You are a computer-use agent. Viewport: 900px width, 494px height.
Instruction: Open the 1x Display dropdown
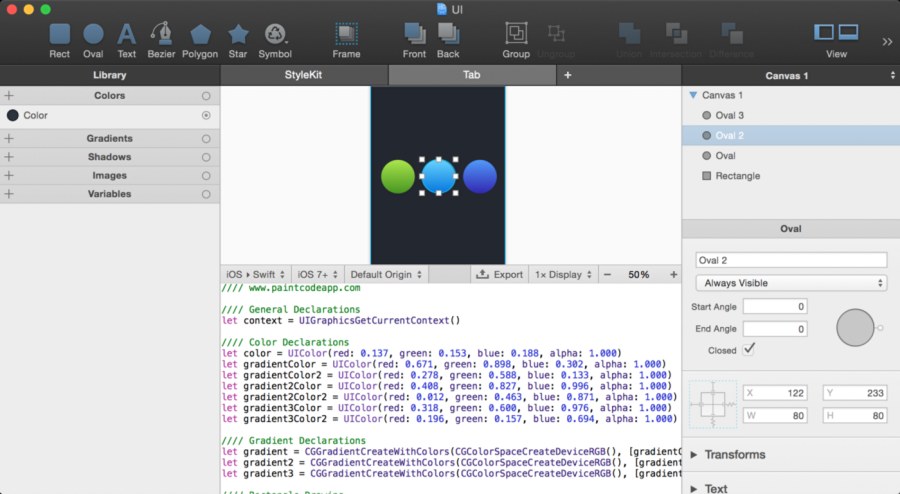(563, 275)
